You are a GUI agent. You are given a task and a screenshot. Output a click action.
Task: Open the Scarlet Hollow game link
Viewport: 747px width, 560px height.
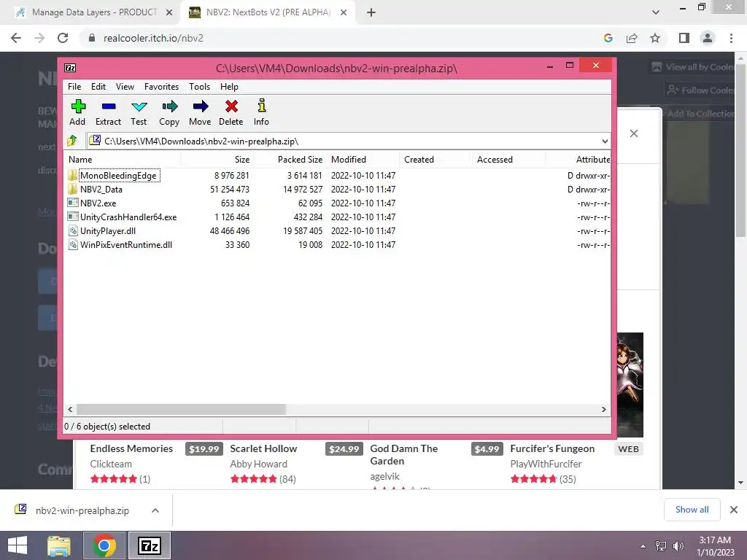point(263,448)
